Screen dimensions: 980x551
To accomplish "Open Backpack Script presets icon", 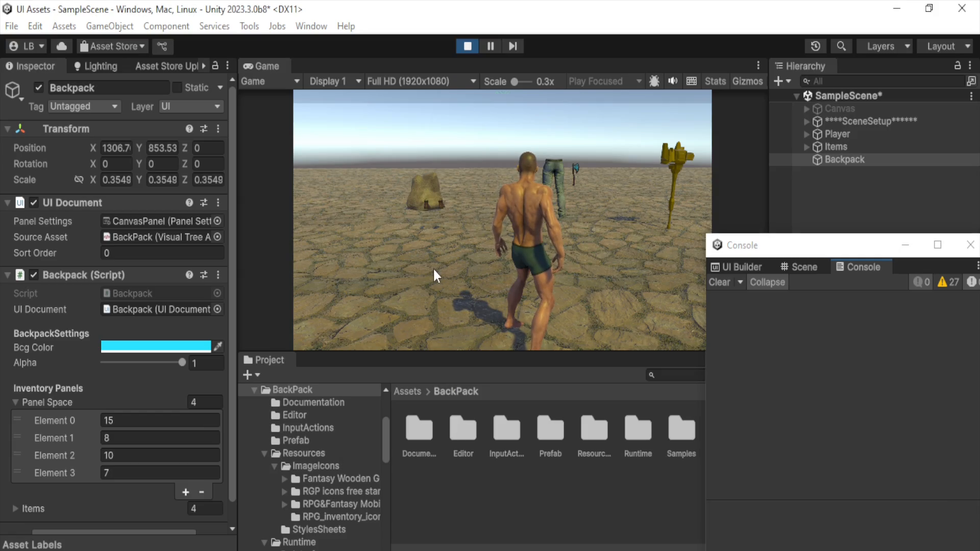I will click(204, 275).
